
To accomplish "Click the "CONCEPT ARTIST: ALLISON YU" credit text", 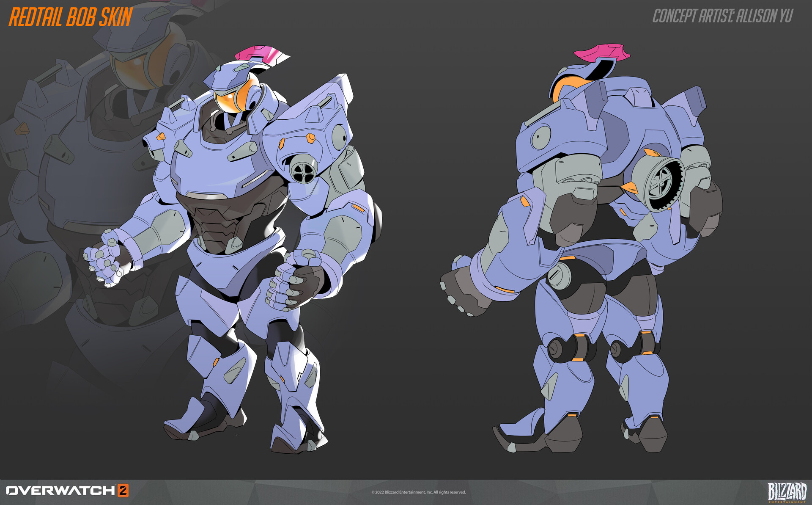I will tap(722, 16).
